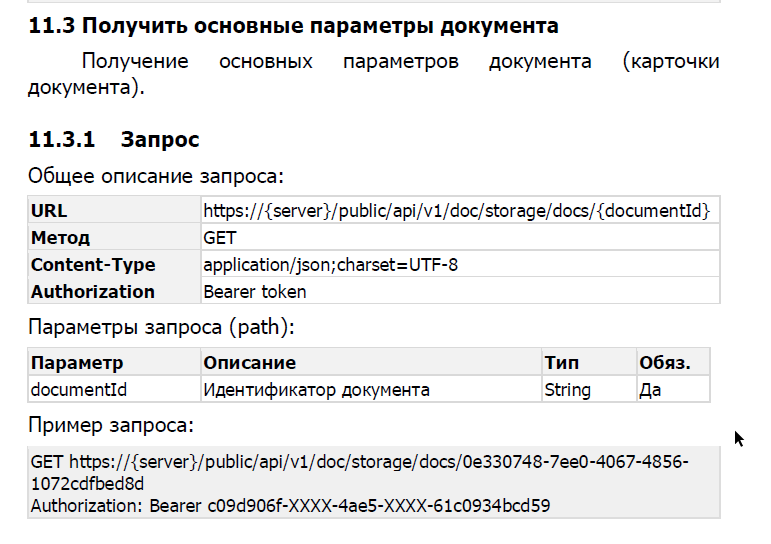Click the 'Bearer token' value cell
The image size is (771, 544).
(x=255, y=292)
